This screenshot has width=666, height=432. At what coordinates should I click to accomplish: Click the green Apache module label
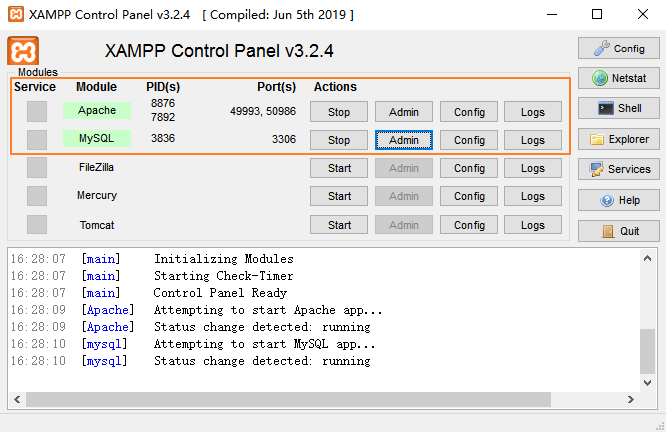[x=97, y=110]
